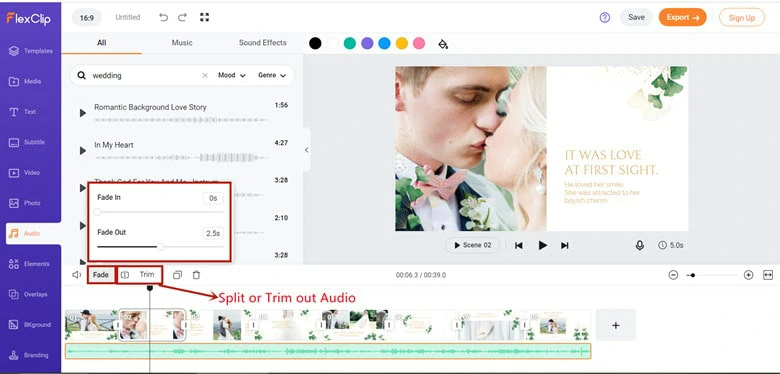Switch to the Sound Effects tab
This screenshot has width=780, height=374.
(x=263, y=43)
